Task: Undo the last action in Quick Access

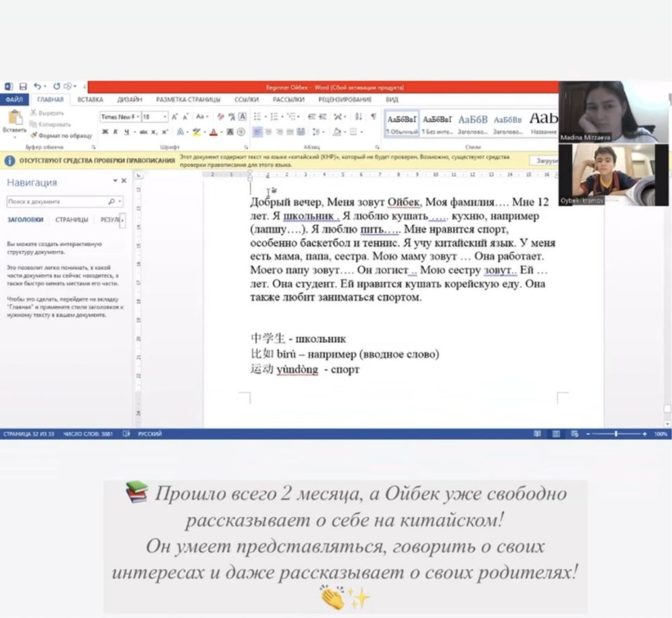Action: pos(37,86)
